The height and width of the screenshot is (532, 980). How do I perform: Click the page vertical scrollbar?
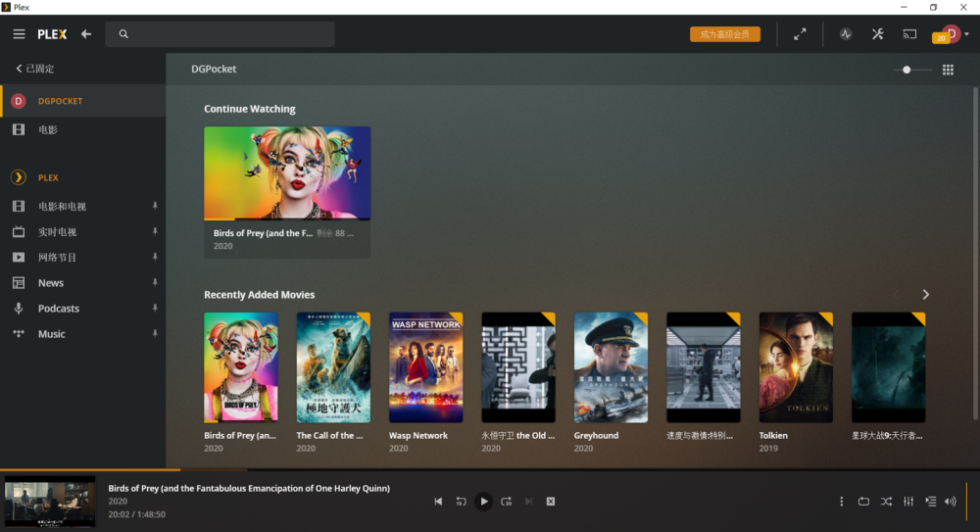[975, 253]
